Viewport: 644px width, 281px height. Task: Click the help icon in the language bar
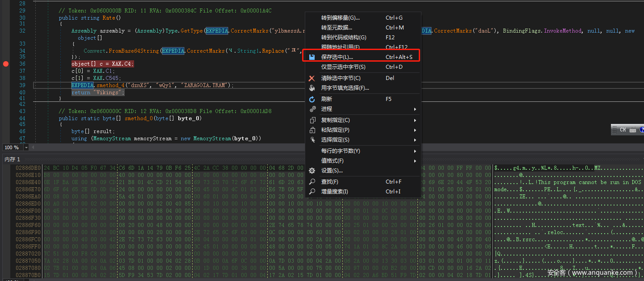point(642,130)
